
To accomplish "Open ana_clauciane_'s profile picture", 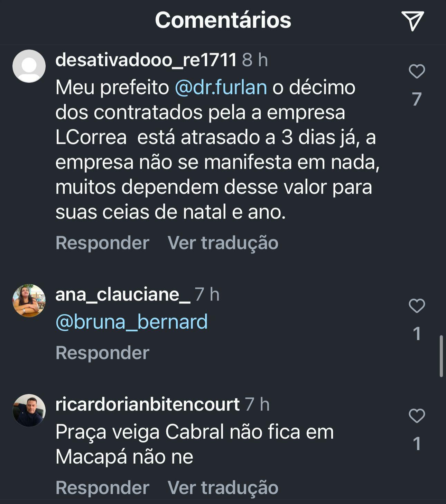I will pos(29,301).
